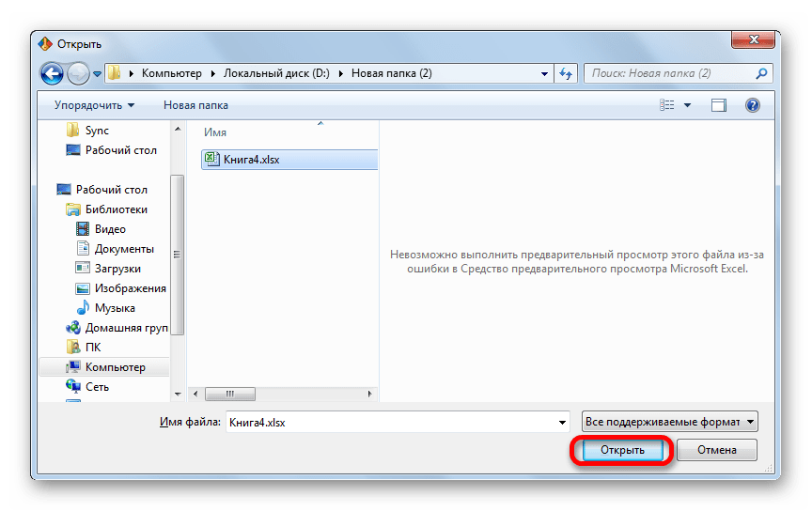
Task: Open the Видео library
Action: coord(110,229)
